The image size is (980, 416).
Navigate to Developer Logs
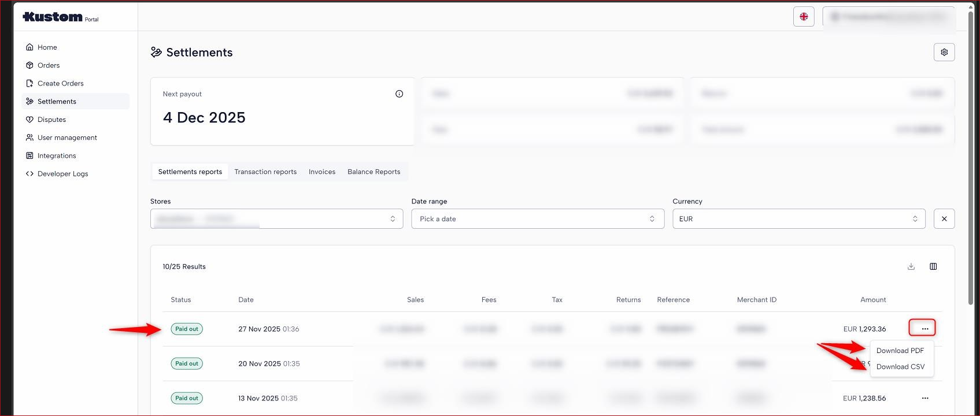(62, 174)
